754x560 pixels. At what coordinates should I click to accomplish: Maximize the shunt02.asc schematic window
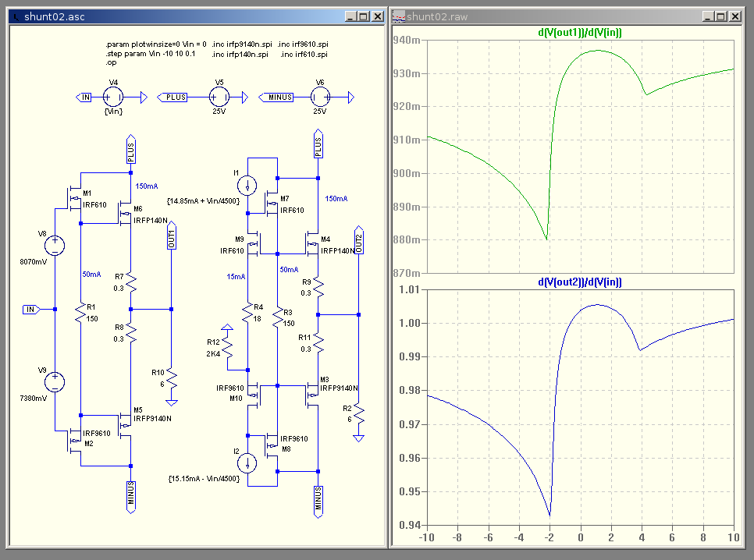coord(365,16)
